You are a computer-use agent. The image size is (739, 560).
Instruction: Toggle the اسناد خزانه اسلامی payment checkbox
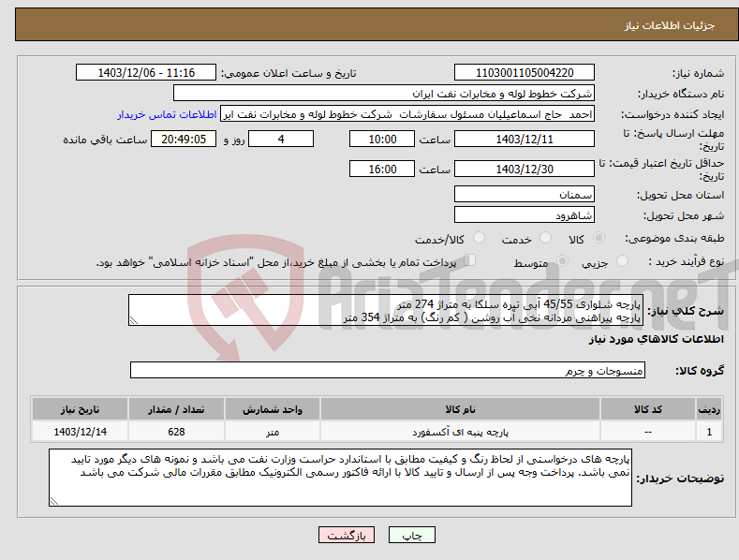click(x=469, y=260)
